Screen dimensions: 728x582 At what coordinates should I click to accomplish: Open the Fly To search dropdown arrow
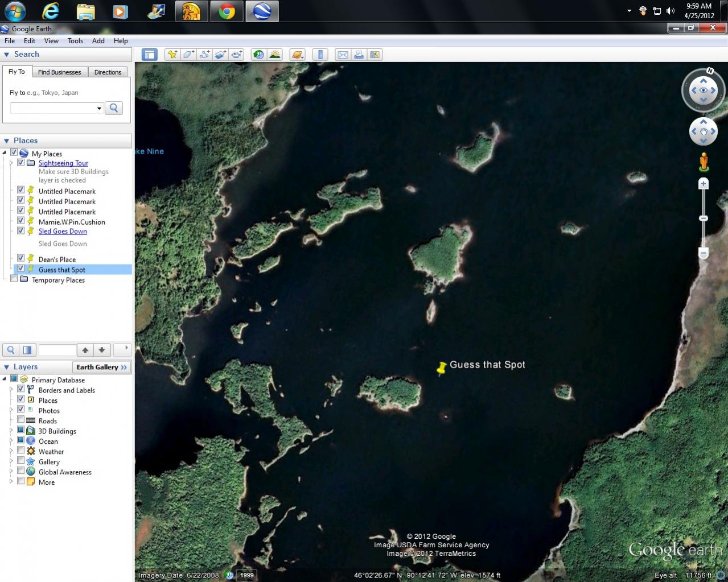point(99,108)
